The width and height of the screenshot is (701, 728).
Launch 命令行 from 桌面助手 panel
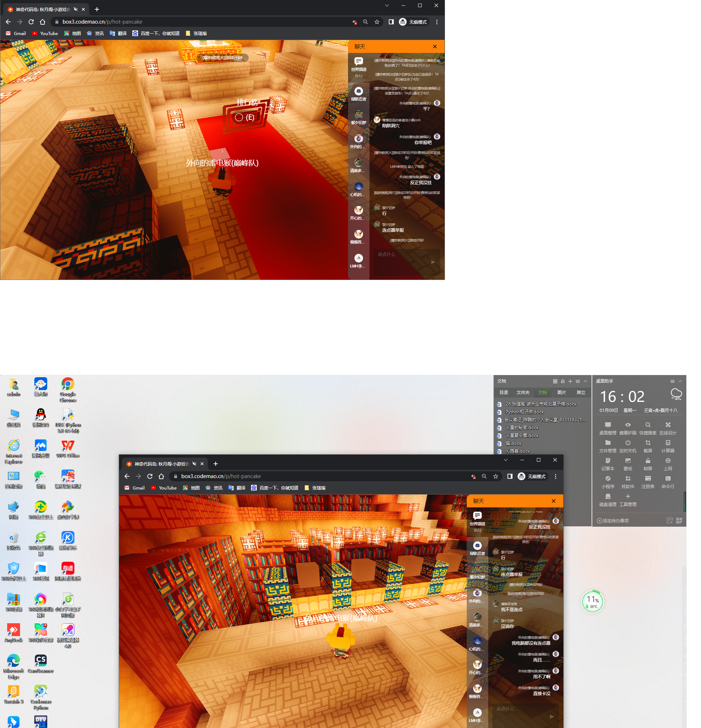pos(668,482)
